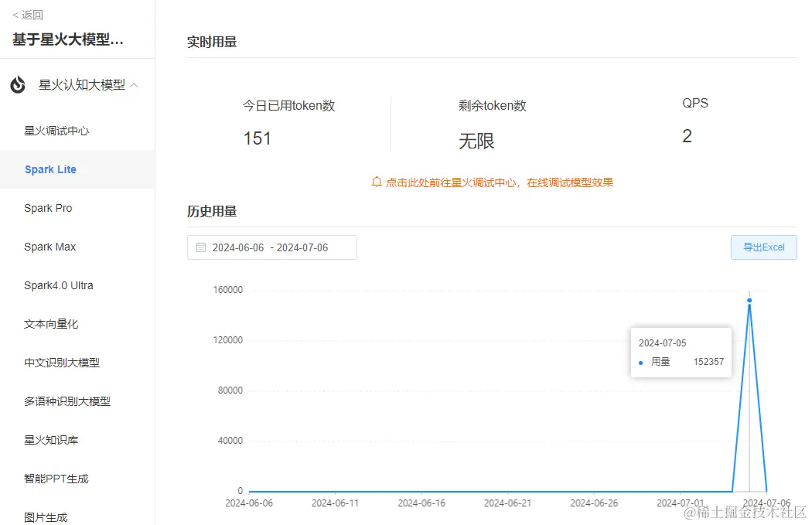Open Spark4.0 Ultra in the sidebar
This screenshot has width=812, height=525.
(59, 285)
